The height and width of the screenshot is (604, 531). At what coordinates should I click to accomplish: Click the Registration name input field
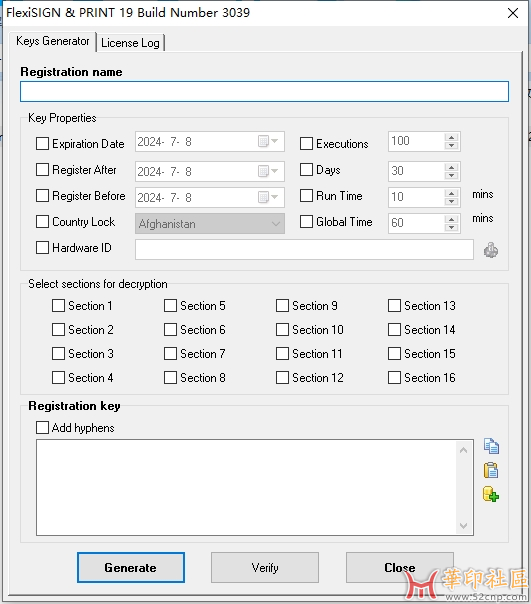[264, 92]
